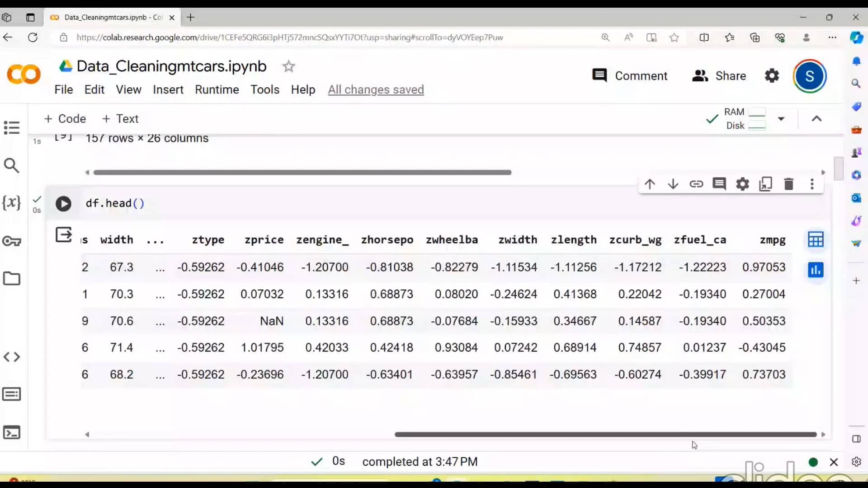The height and width of the screenshot is (488, 868).
Task: Switch to the Data_Cleaningmtcars.ipynb browser tab
Action: [108, 17]
